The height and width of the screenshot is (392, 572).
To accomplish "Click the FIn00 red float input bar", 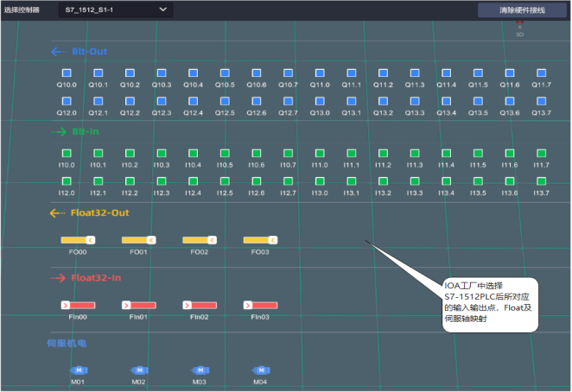I will 78,305.
